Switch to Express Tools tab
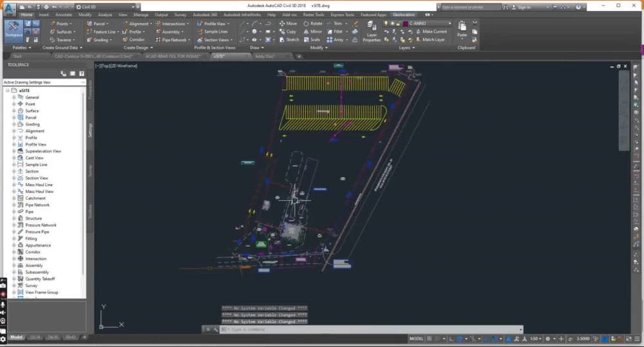This screenshot has height=347, width=644. click(x=343, y=15)
